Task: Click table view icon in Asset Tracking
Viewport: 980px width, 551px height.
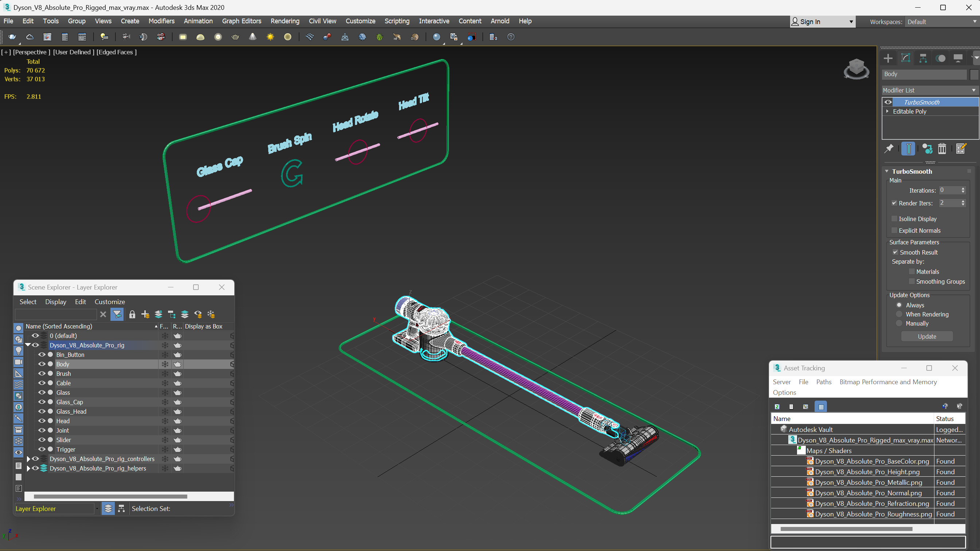Action: click(821, 406)
